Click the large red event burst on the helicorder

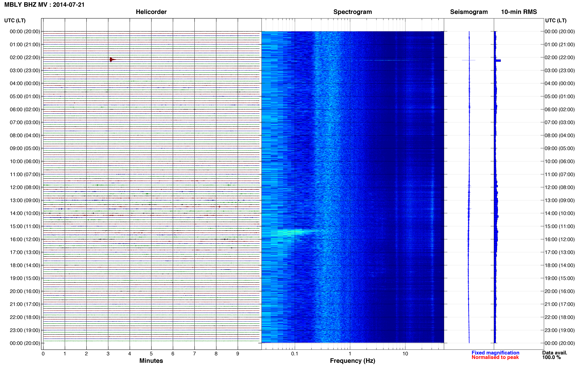click(112, 60)
